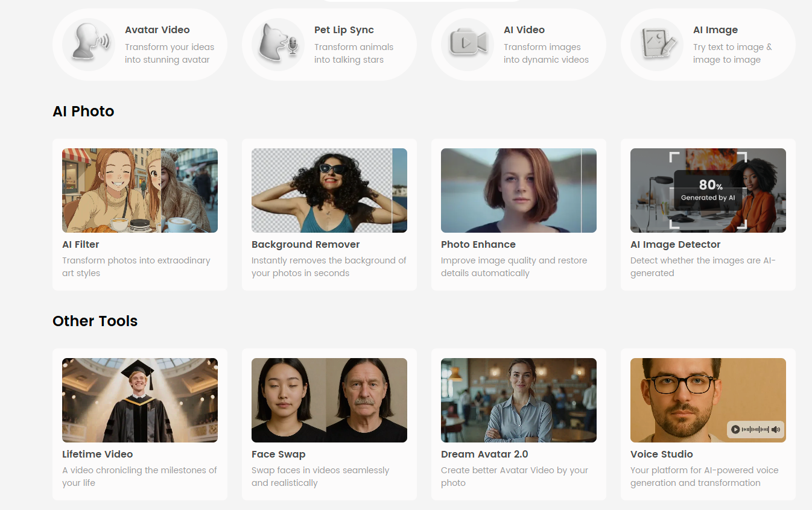Click 'A video chronicling the milestones' description
The height and width of the screenshot is (510, 812).
[x=140, y=477]
